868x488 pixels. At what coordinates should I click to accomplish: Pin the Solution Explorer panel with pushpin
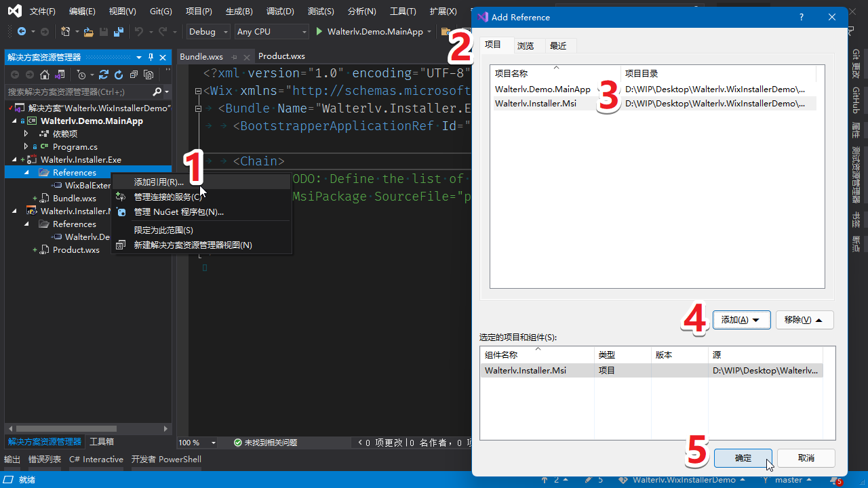(x=151, y=58)
